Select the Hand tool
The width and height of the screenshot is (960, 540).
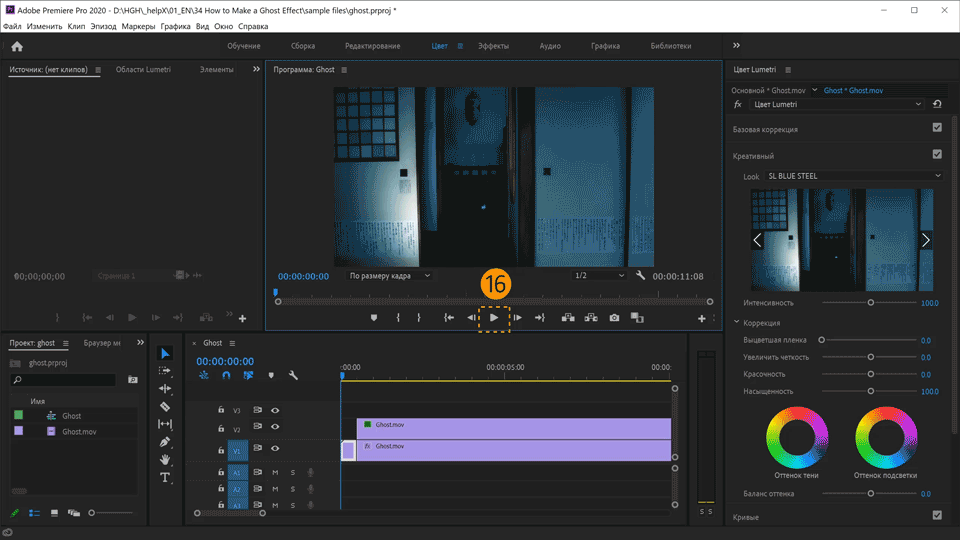tap(165, 460)
